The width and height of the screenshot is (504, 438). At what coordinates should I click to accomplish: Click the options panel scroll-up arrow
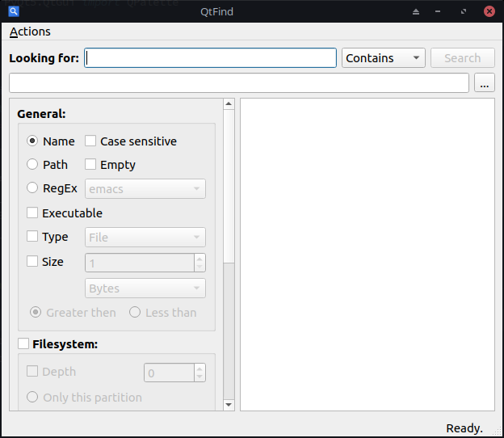229,104
